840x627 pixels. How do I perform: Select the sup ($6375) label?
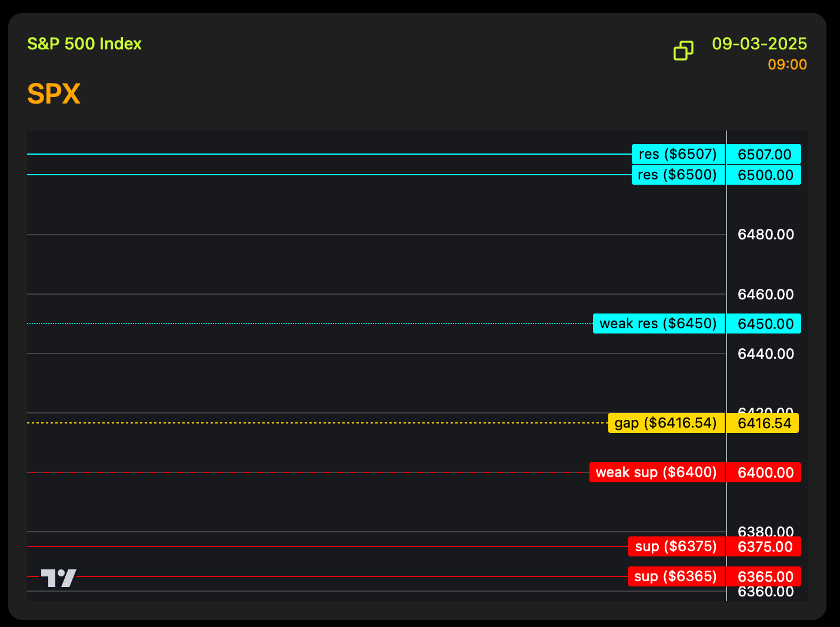pos(676,546)
